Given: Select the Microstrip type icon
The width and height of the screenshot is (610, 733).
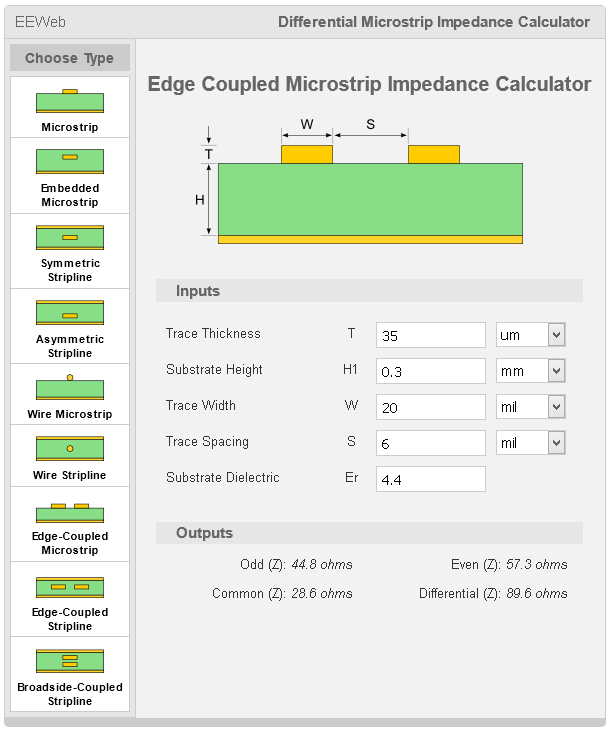Looking at the screenshot, I should [69, 101].
